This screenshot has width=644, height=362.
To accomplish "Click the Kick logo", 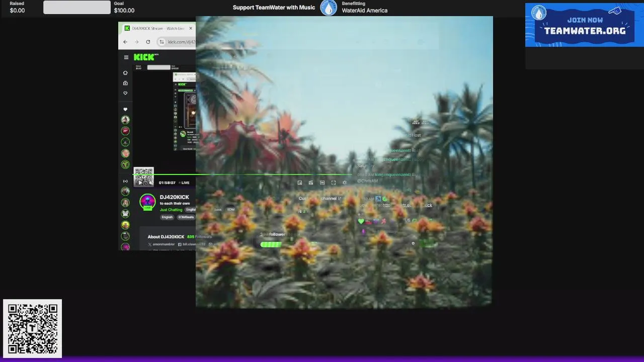I will tap(145, 57).
